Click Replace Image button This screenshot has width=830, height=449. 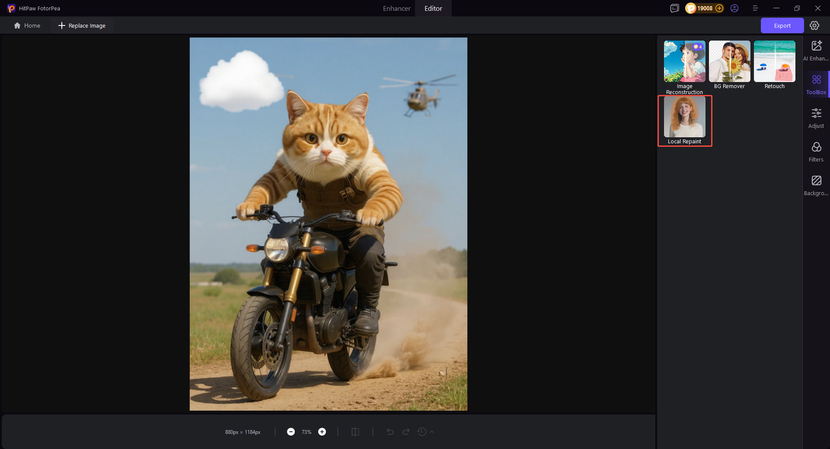click(x=82, y=25)
